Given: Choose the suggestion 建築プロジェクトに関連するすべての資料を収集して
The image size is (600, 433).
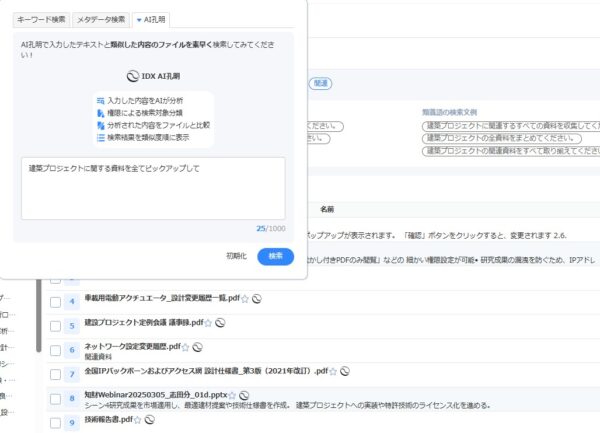Looking at the screenshot, I should [511, 126].
